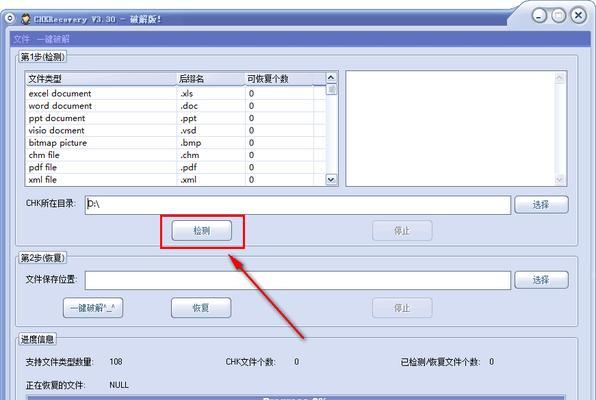Select the visio docment row
The height and width of the screenshot is (400, 596).
(x=176, y=130)
